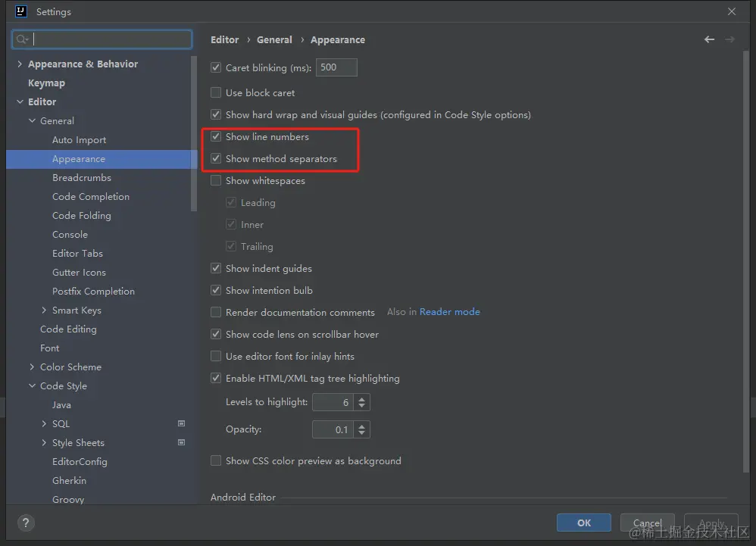Toggle Show indent guides
The height and width of the screenshot is (546, 756).
click(216, 268)
